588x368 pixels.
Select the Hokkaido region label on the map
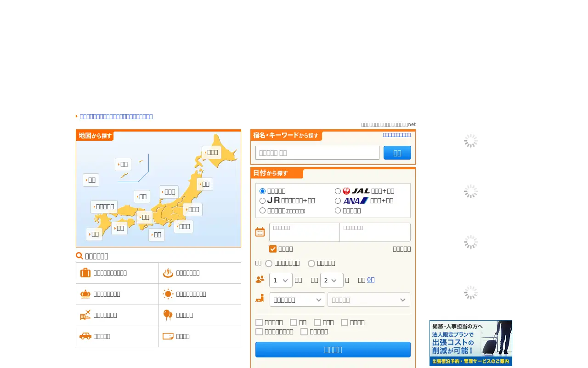[212, 152]
